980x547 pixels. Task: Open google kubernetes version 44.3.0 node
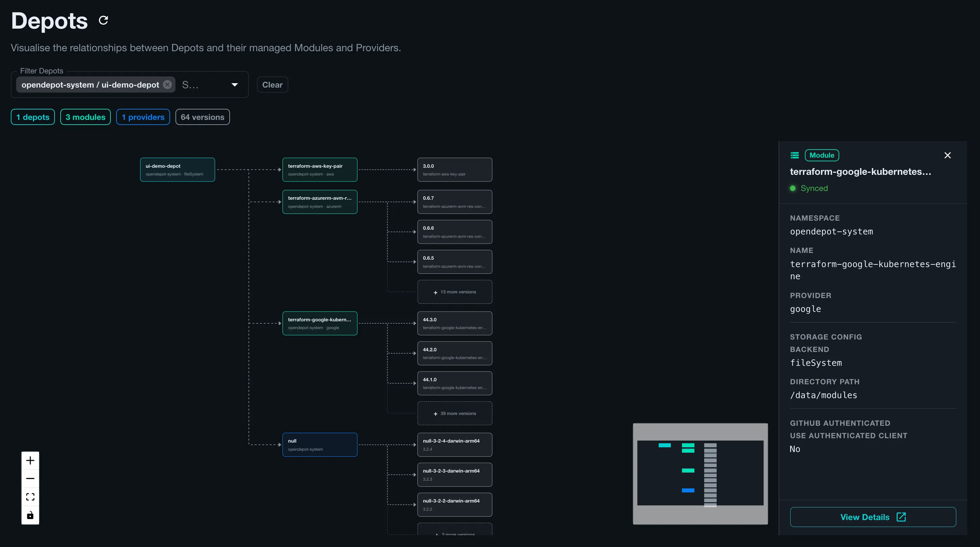pos(455,323)
